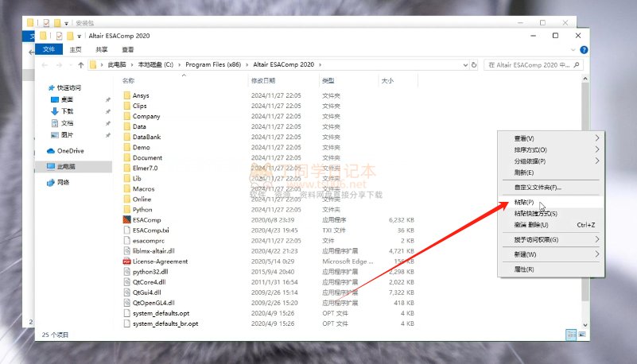Click the refresh icon beside address bar

coord(475,64)
